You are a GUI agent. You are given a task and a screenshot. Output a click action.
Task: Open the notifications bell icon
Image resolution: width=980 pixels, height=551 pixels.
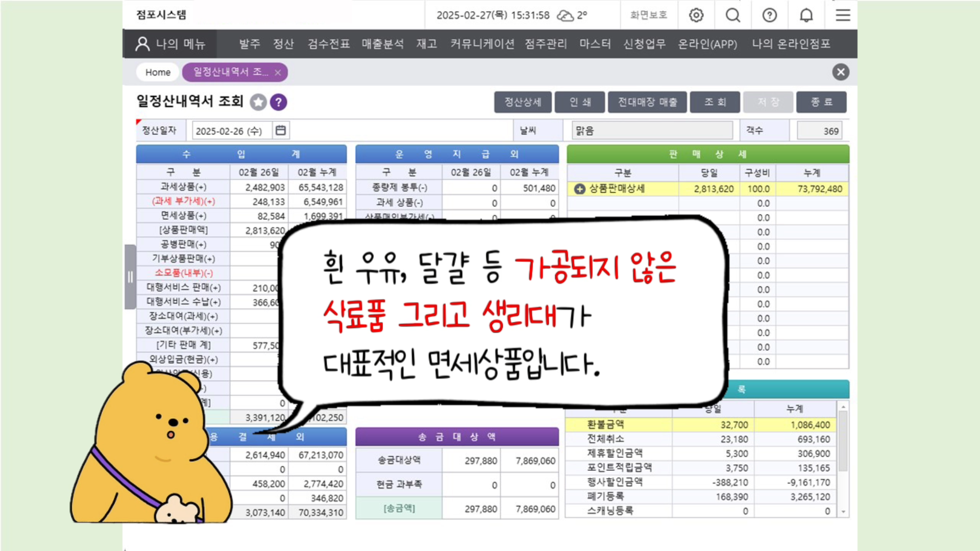806,15
